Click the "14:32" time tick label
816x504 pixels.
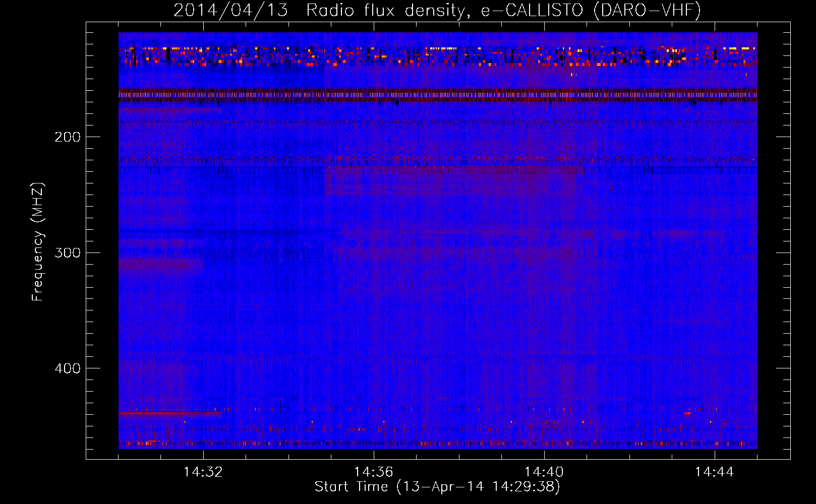pos(203,472)
